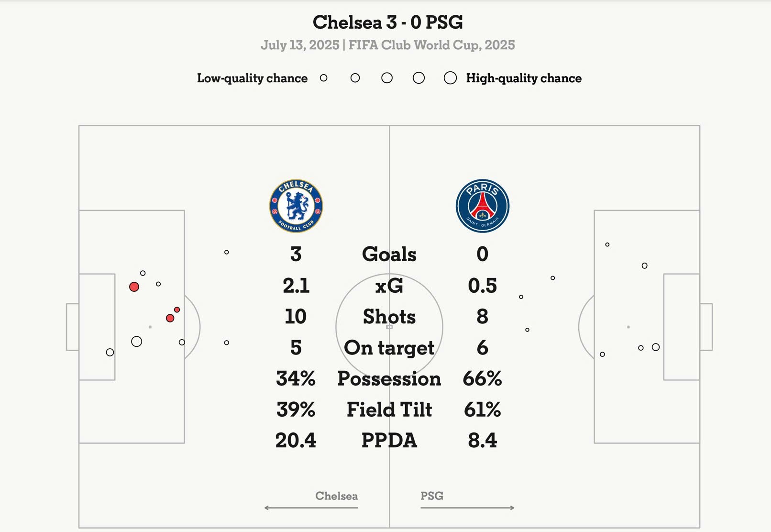
Task: Select the red goal marker nearest the Chelsea-side goal
Action: click(x=134, y=287)
